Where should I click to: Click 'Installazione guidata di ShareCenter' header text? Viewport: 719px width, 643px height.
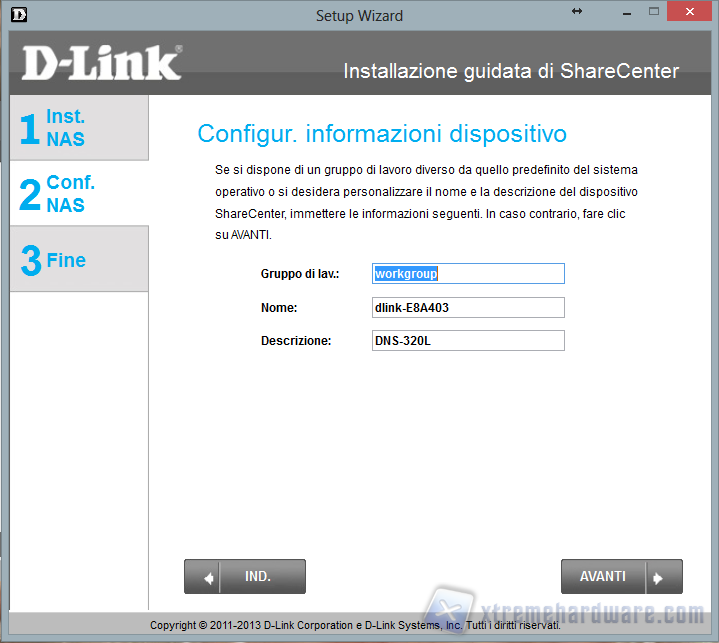click(x=511, y=71)
